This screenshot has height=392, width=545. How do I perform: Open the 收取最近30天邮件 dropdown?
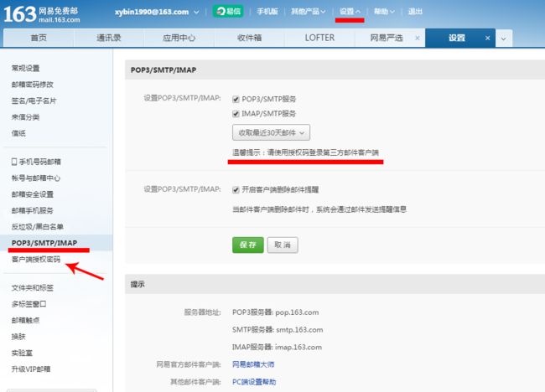click(x=271, y=132)
